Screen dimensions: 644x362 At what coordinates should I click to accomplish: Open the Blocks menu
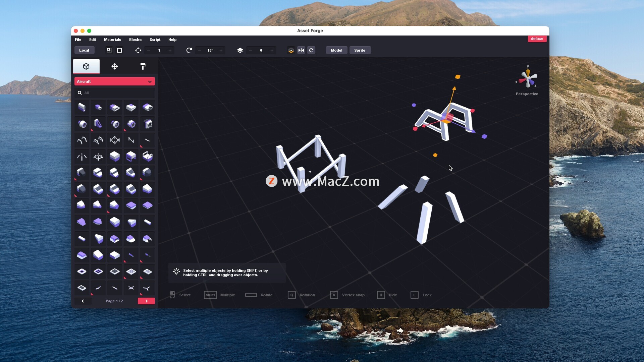pos(135,40)
